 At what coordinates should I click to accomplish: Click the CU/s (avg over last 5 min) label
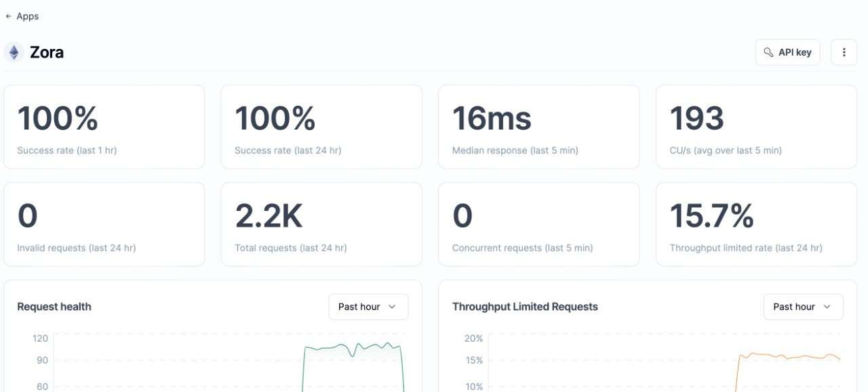tap(726, 151)
